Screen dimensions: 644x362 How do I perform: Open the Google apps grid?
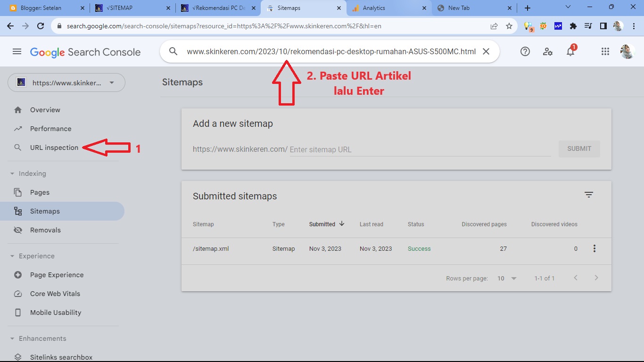605,52
